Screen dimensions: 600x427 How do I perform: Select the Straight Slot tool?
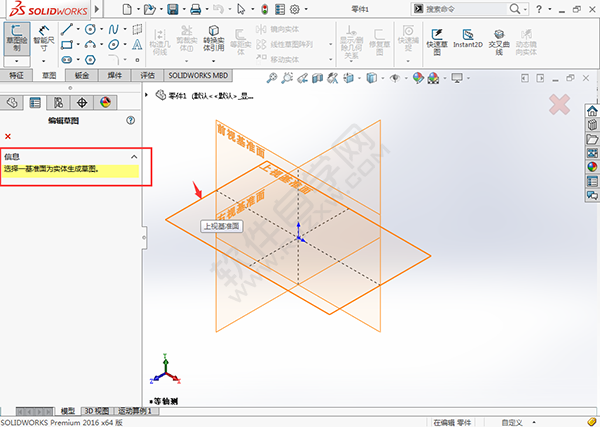click(67, 60)
